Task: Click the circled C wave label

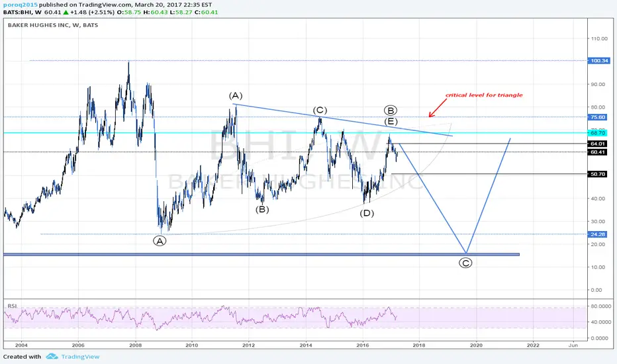Action: pyautogui.click(x=465, y=263)
